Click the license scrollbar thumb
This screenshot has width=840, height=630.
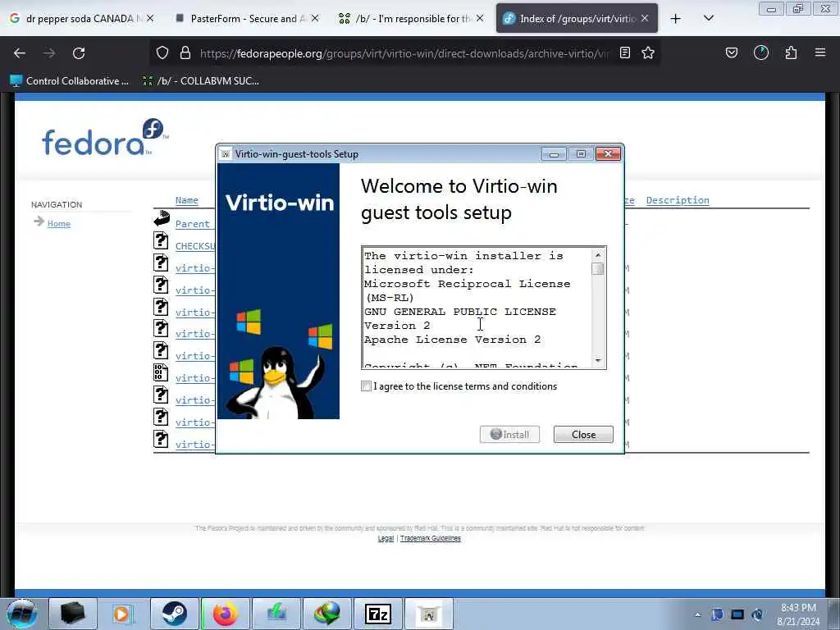tap(598, 268)
